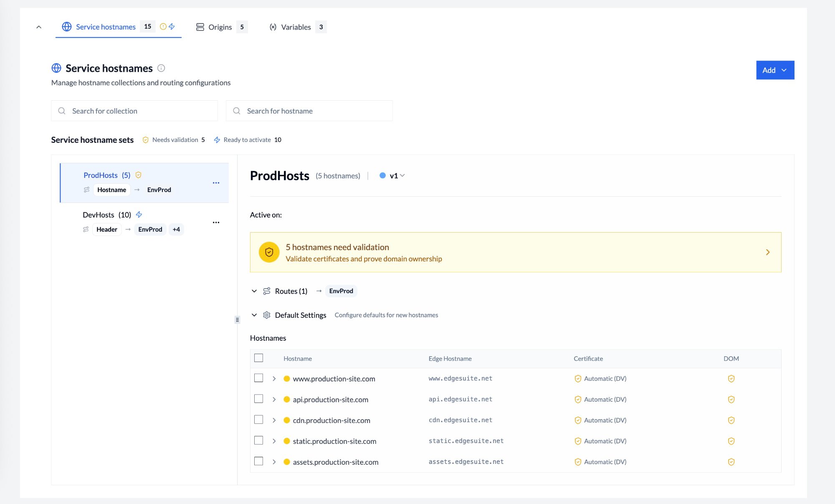Expand cdn.production-site.com row details
835x504 pixels.
274,420
